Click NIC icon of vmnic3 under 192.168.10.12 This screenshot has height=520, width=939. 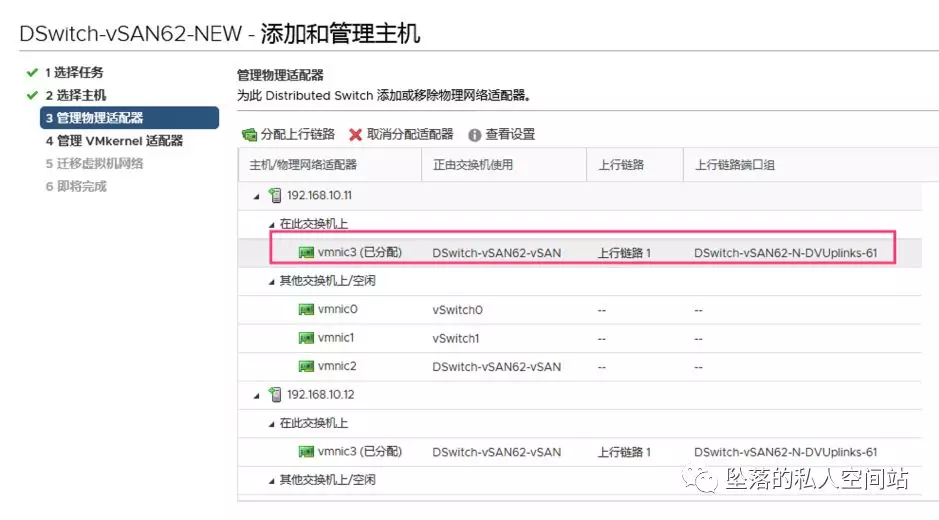click(306, 452)
